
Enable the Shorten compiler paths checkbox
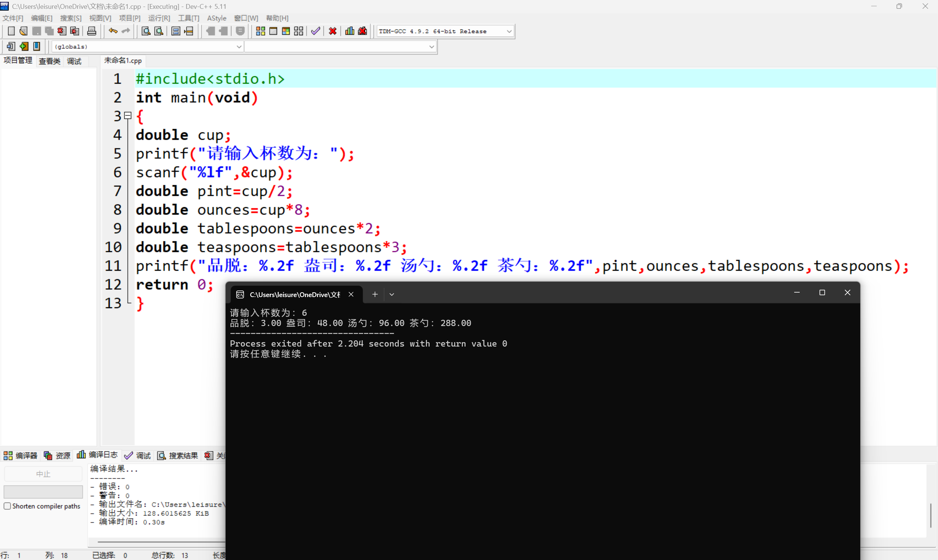point(7,506)
